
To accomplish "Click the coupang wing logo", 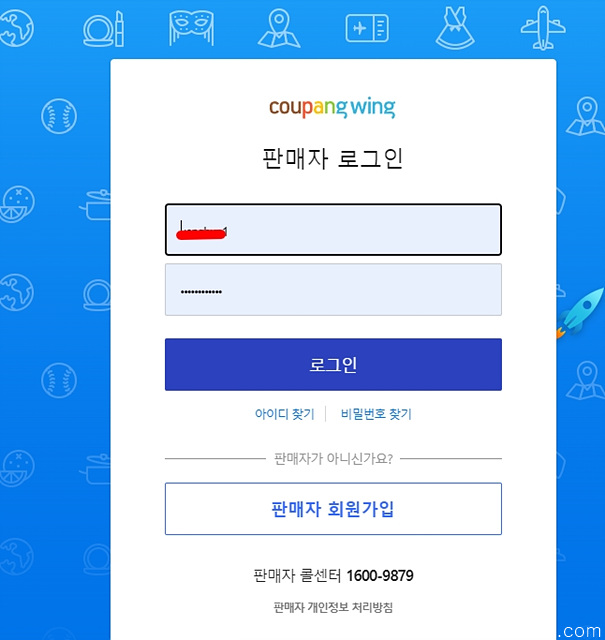I will pos(332,107).
